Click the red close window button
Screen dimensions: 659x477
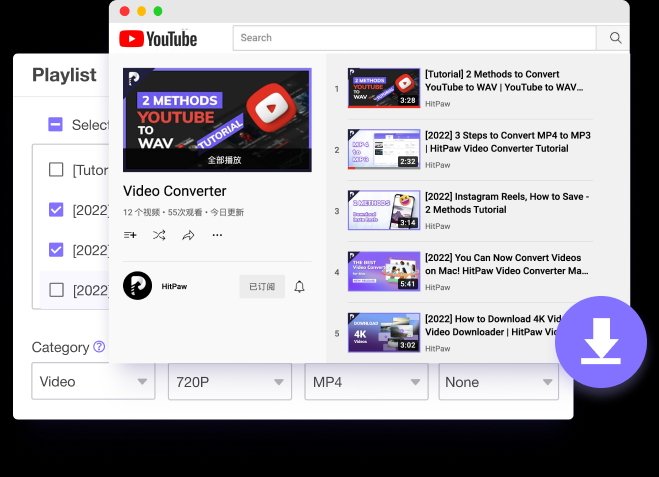124,11
